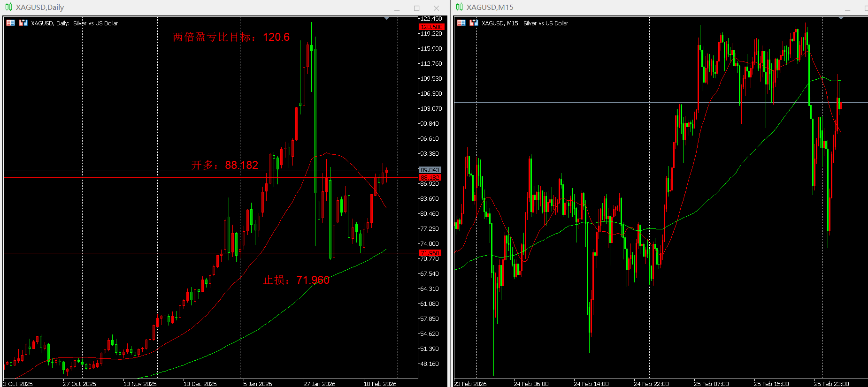Image resolution: width=868 pixels, height=387 pixels.
Task: Maximize the XAGUSD,Daily chart window
Action: tap(416, 8)
